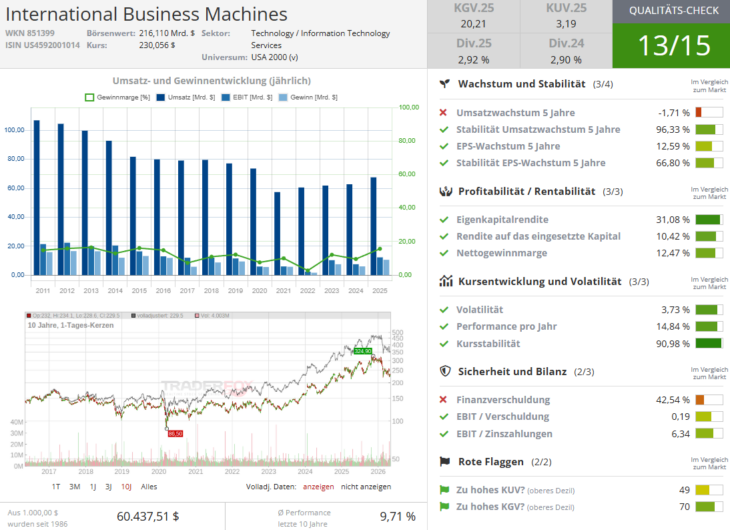Click the green check next to Kursstabilität
Image resolution: width=730 pixels, height=530 pixels.
[444, 344]
